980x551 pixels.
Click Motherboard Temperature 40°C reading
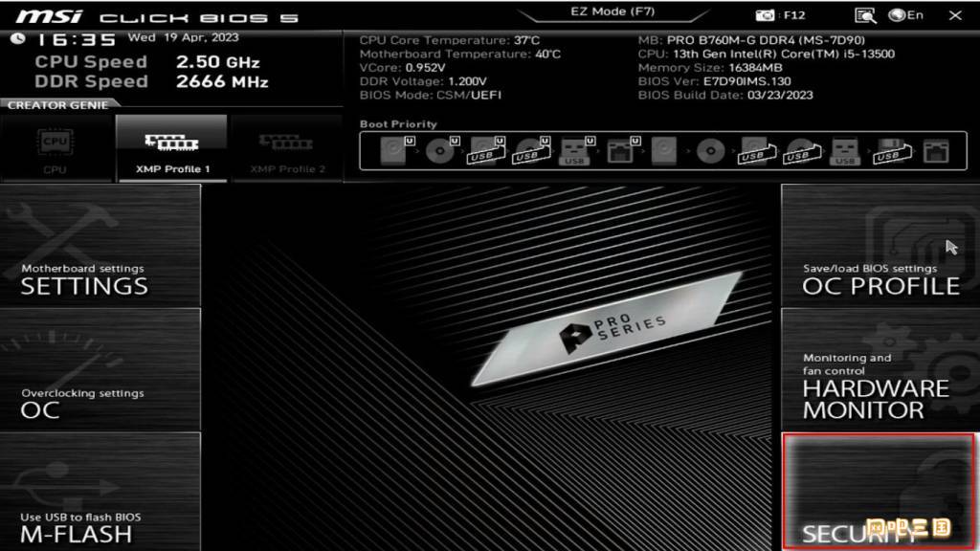pyautogui.click(x=460, y=54)
